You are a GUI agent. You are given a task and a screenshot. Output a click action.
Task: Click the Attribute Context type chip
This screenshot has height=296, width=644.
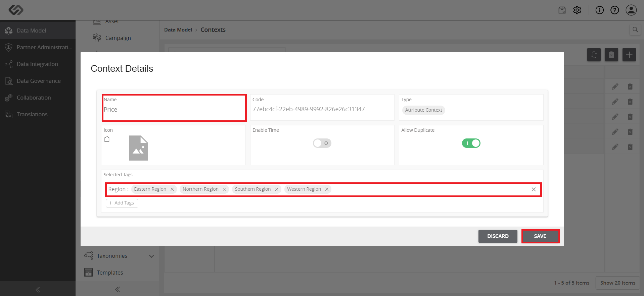(423, 110)
